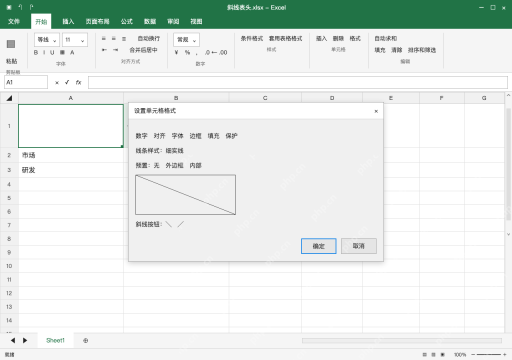Apply currency ¥ number format

pyautogui.click(x=176, y=52)
